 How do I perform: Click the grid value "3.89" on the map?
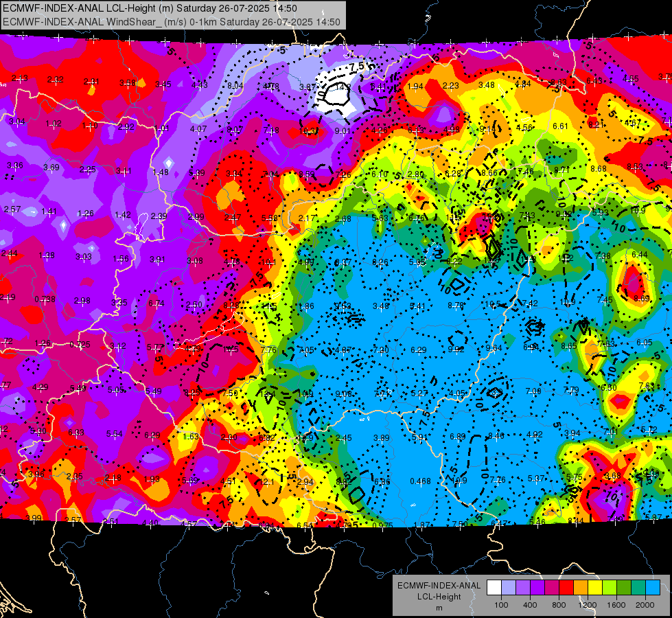(x=382, y=438)
